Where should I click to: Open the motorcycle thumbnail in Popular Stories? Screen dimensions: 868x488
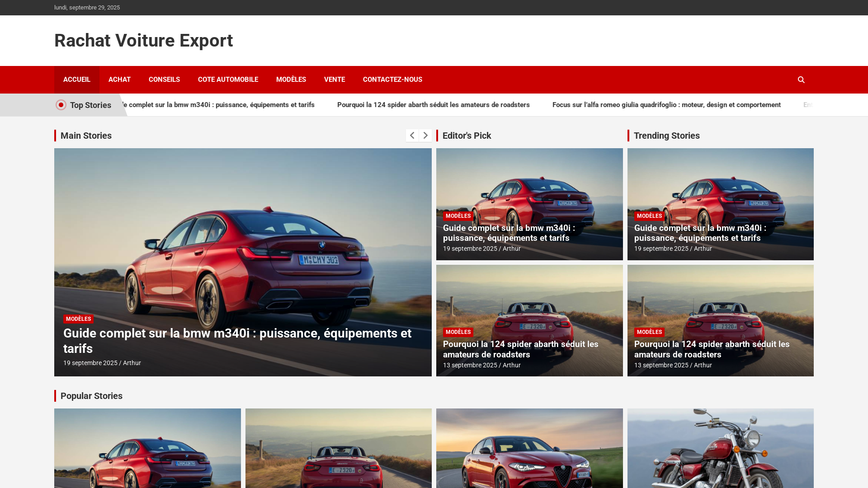pos(720,447)
